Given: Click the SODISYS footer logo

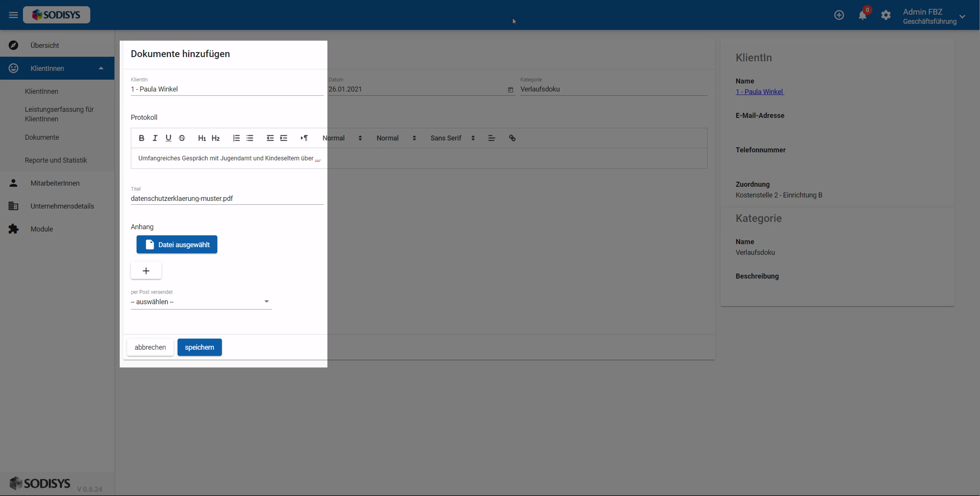Looking at the screenshot, I should coord(40,484).
